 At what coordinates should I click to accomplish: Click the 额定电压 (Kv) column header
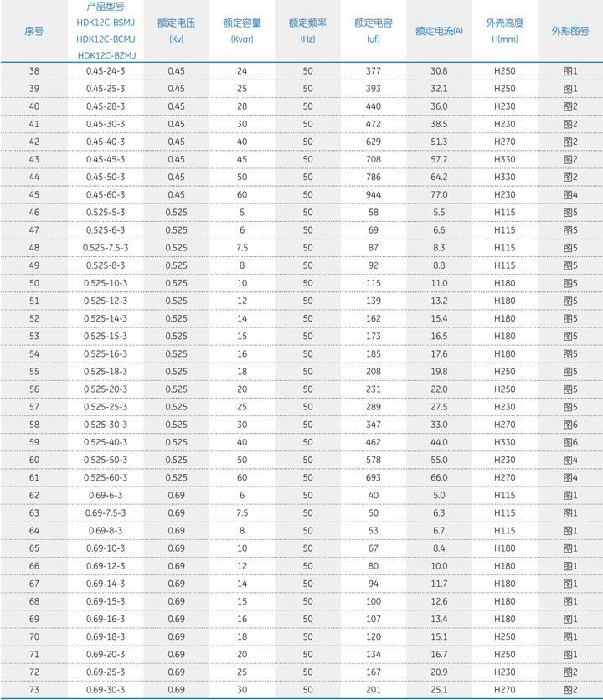coord(176,31)
